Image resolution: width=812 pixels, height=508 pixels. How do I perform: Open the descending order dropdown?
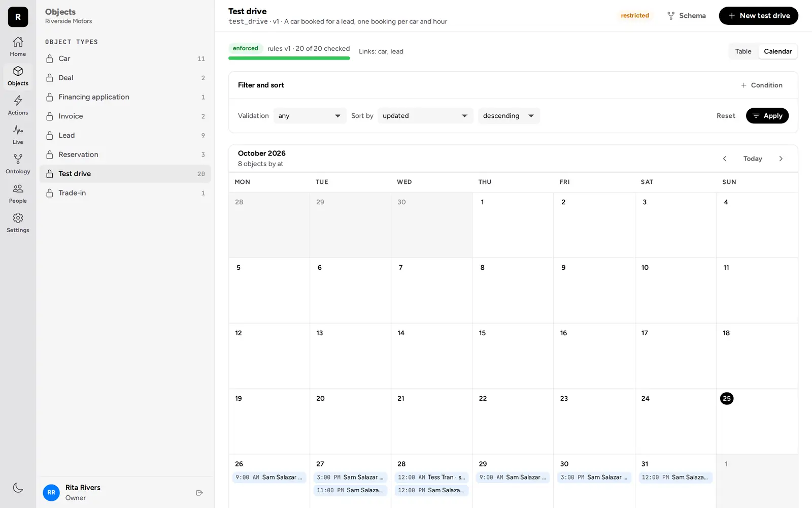click(509, 116)
